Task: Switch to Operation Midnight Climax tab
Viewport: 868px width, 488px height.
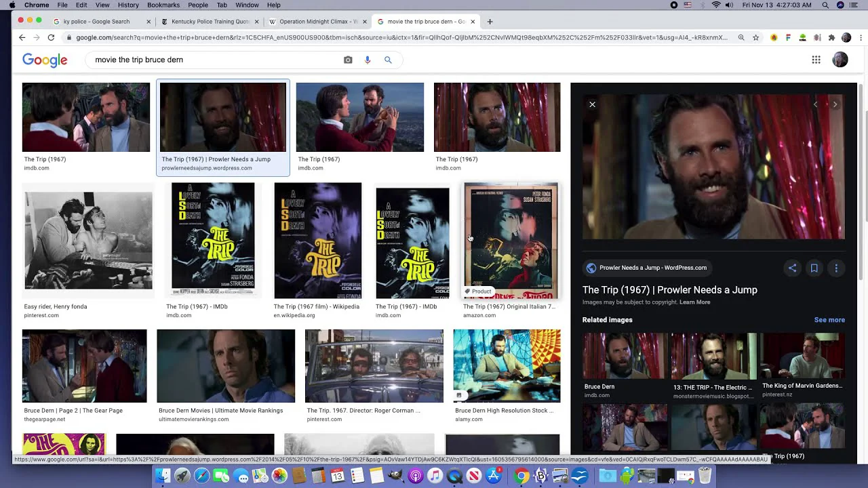Action: click(x=317, y=21)
